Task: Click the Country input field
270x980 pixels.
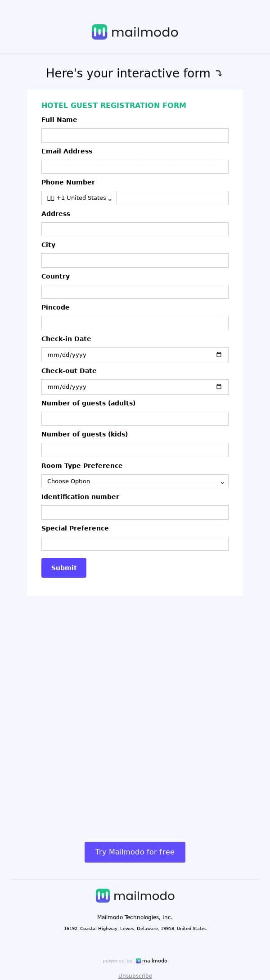Action: [x=135, y=292]
